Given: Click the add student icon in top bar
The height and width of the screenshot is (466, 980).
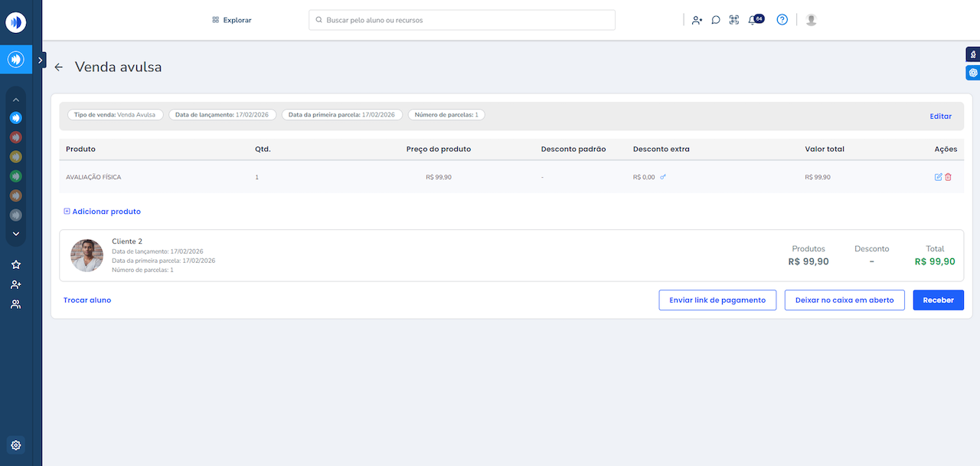Looking at the screenshot, I should [x=697, y=21].
